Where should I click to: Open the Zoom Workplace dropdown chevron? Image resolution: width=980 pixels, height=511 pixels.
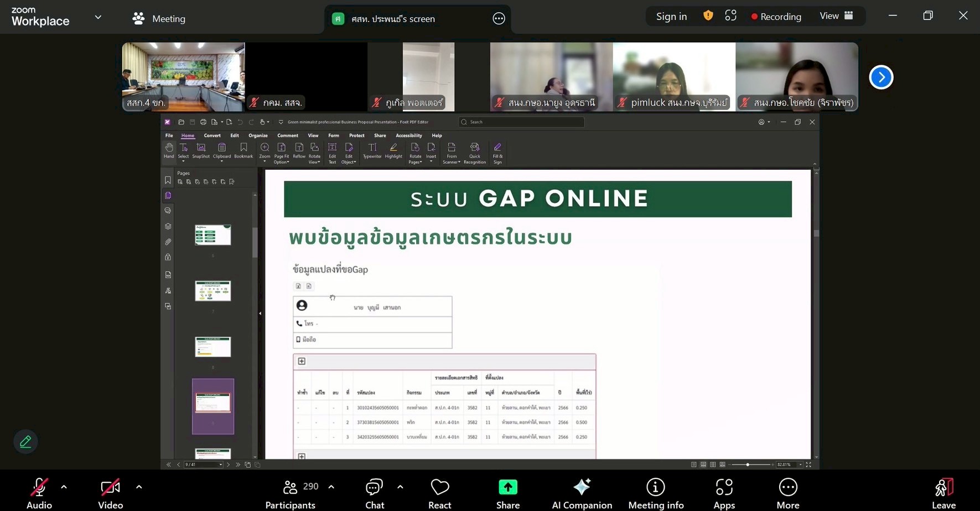click(x=98, y=17)
